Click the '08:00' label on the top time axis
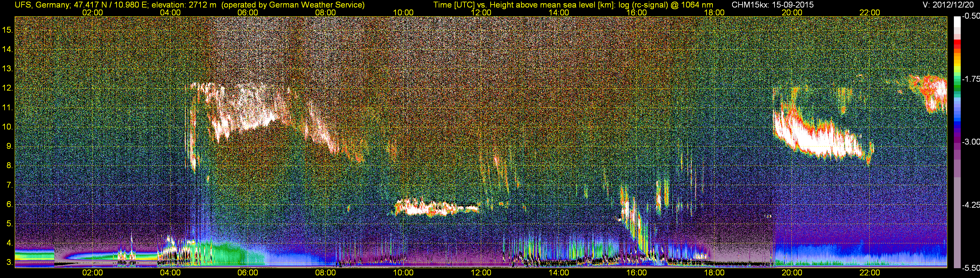The image size is (980, 278). point(326,12)
